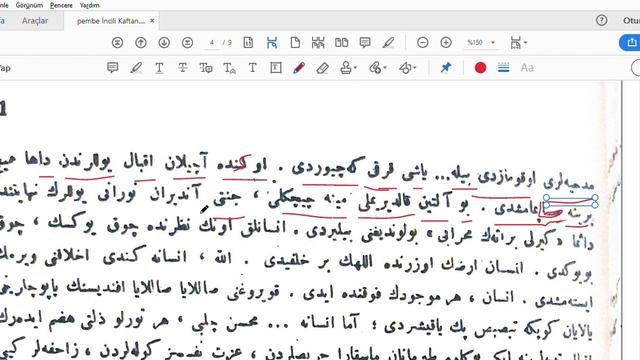Open fit page options dropdown

pyautogui.click(x=518, y=42)
